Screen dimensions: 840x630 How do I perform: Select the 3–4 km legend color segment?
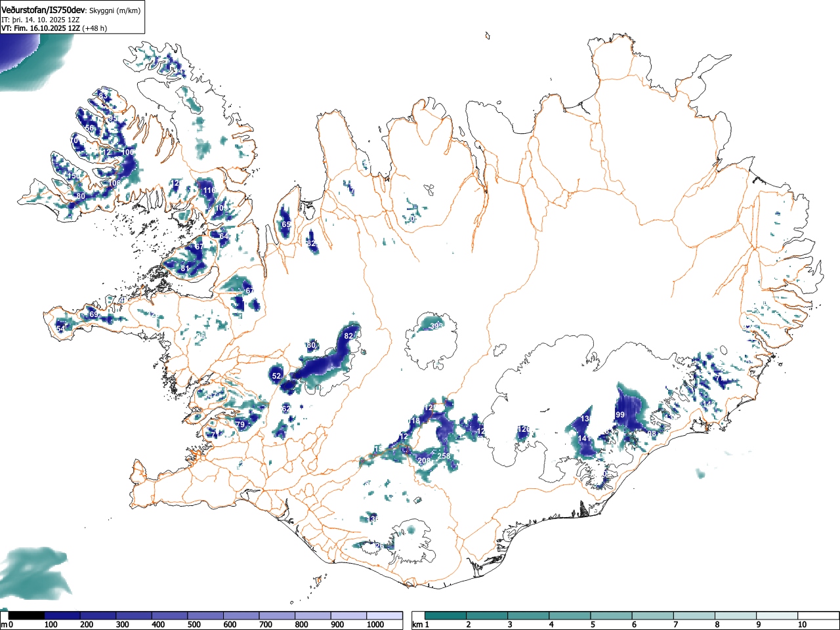tap(529, 616)
